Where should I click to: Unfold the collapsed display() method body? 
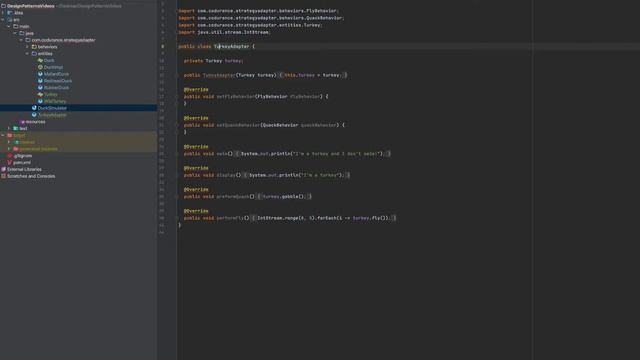[x=176, y=175]
